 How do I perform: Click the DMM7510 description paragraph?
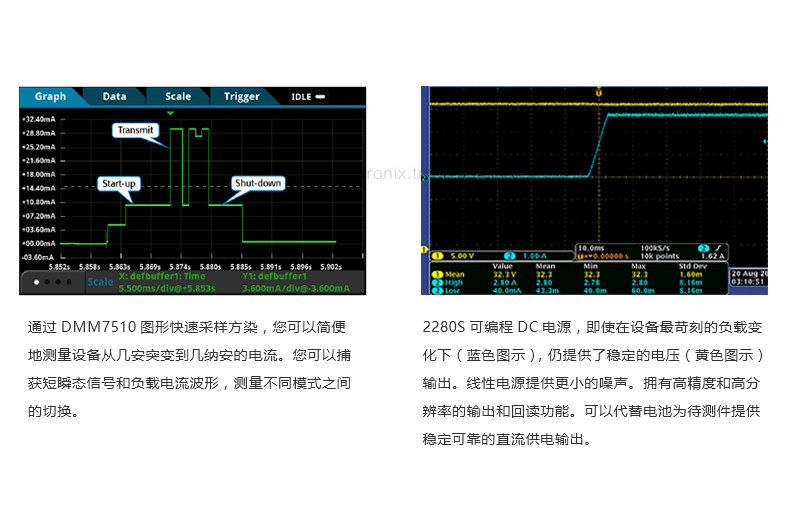pos(189,369)
